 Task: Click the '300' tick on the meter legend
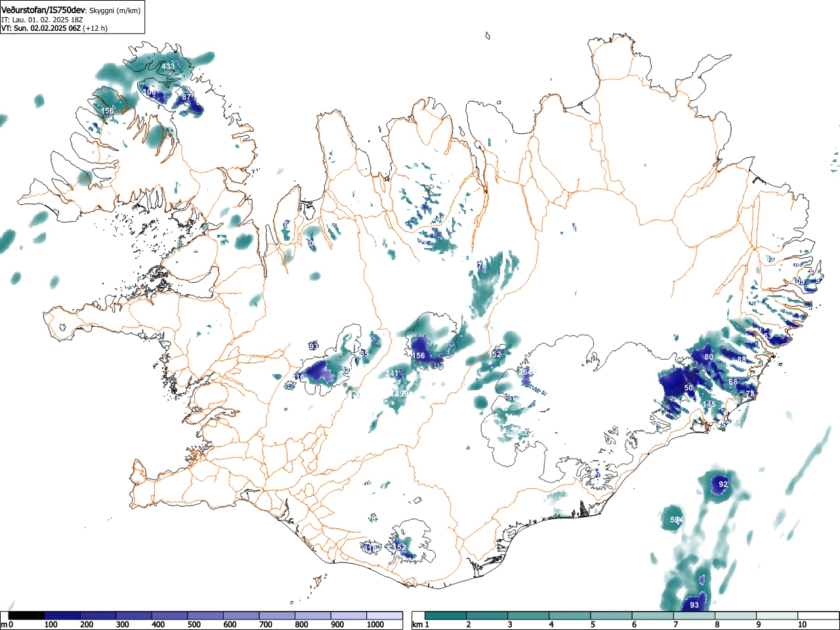click(x=122, y=625)
